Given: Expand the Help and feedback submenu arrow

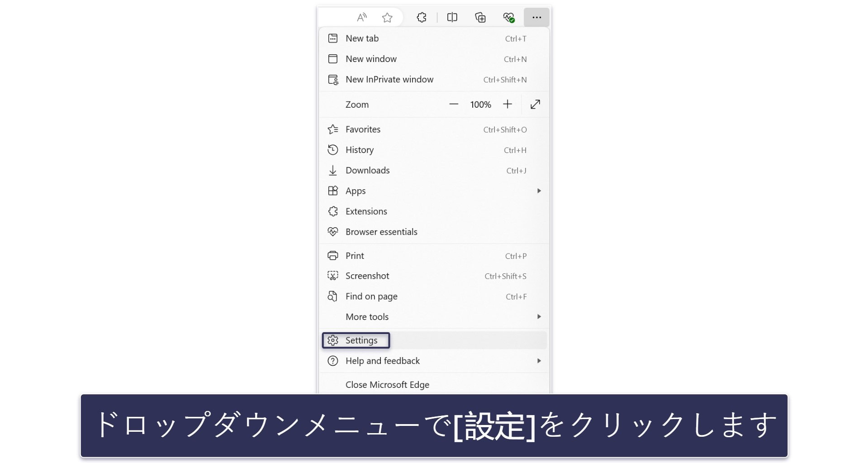Looking at the screenshot, I should pyautogui.click(x=539, y=361).
